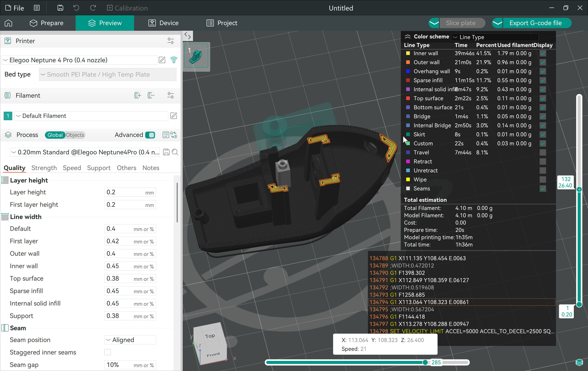Save the process preset icon

tap(166, 152)
